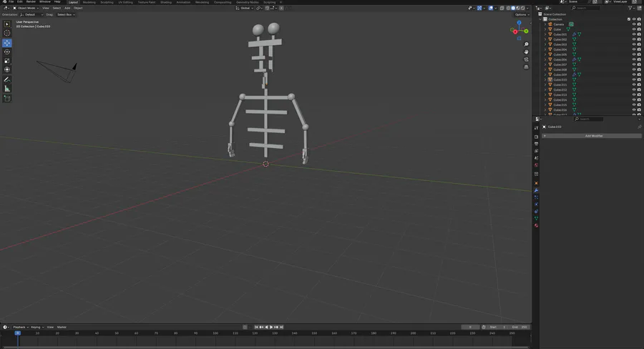
Task: Open the Particles properties tab icon
Action: click(x=536, y=197)
